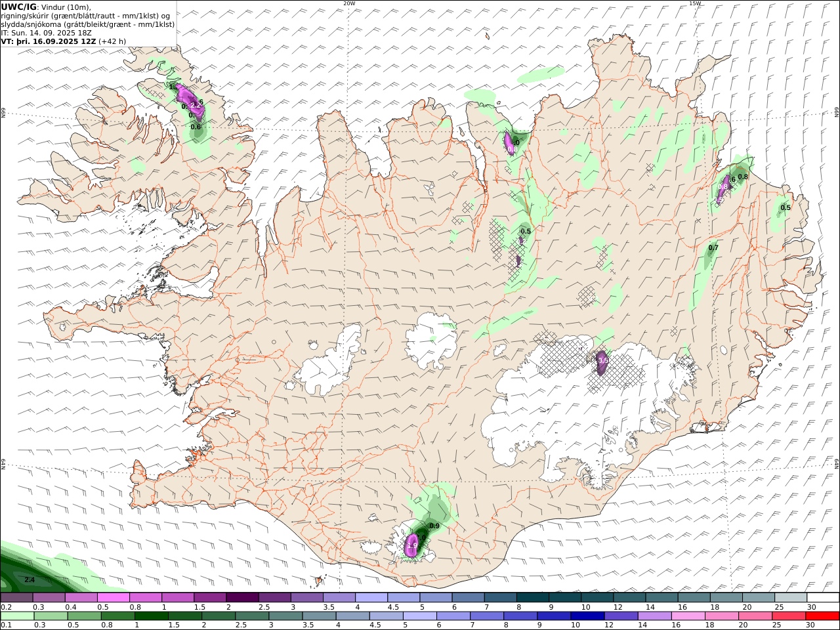This screenshot has width=840, height=630.
Task: Select lower legend pink swatch between 18 and 20
Action: coord(722,616)
